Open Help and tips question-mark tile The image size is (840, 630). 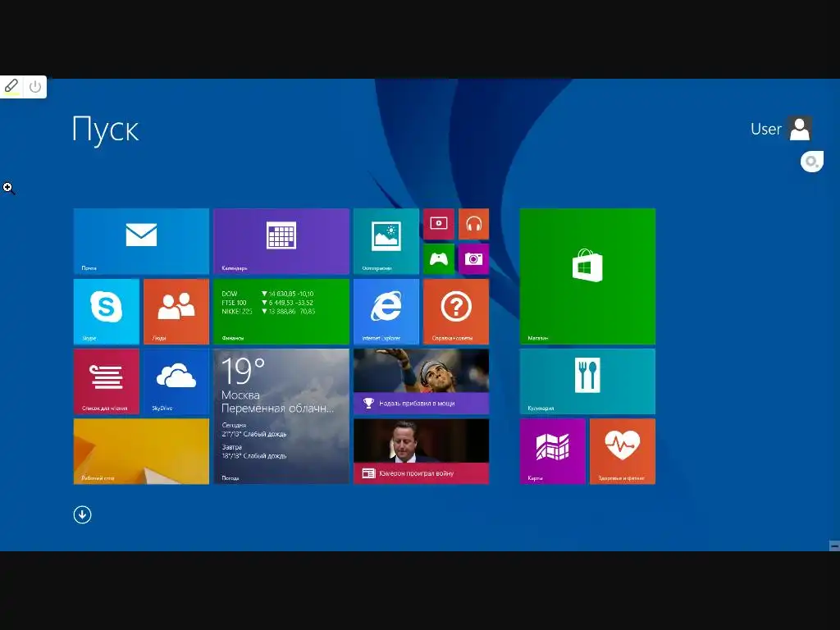(x=456, y=312)
